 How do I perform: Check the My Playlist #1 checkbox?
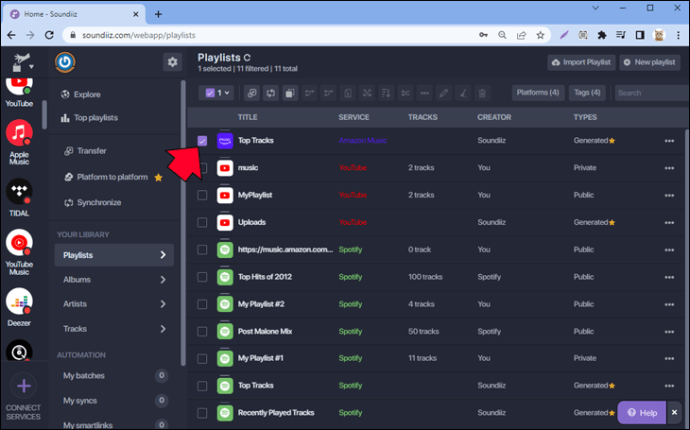click(202, 359)
